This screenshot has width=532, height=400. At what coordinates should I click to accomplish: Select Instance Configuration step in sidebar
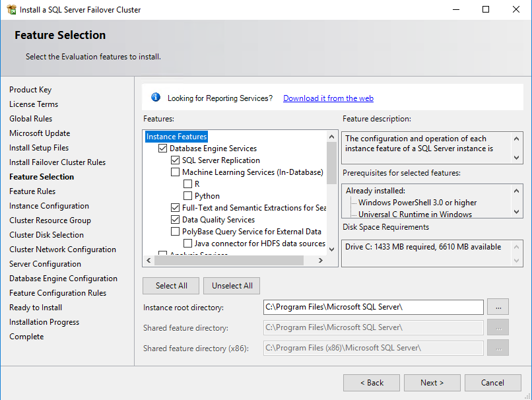[50, 206]
